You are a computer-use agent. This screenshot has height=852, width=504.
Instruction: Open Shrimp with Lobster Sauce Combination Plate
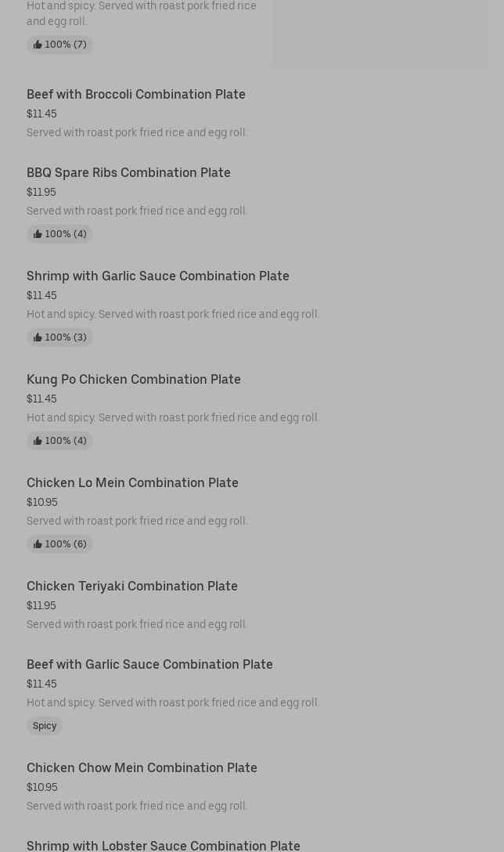164,845
